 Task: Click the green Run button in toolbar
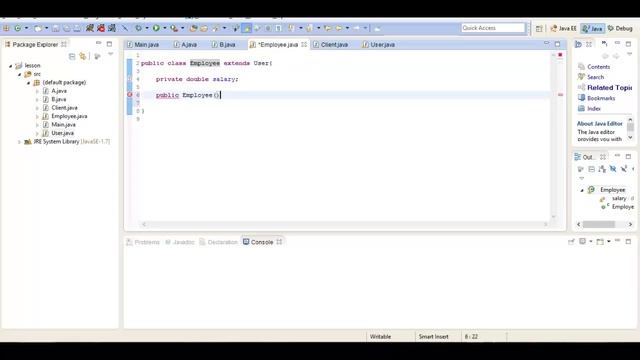tap(156, 28)
